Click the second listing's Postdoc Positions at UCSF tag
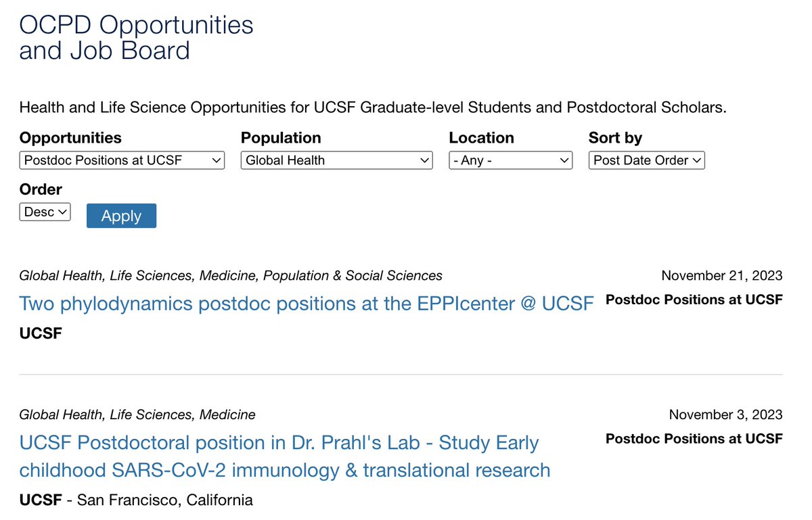Viewport: 812px width, 520px height. pyautogui.click(x=694, y=439)
